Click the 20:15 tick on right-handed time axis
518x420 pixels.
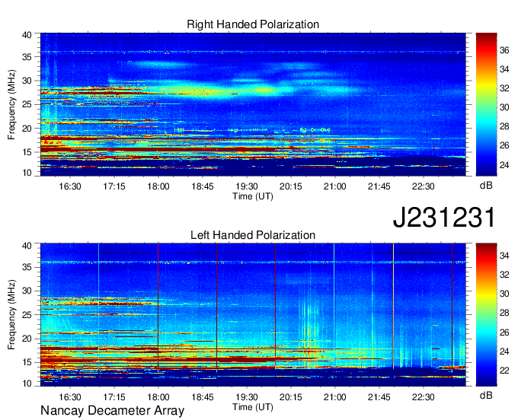click(x=291, y=186)
